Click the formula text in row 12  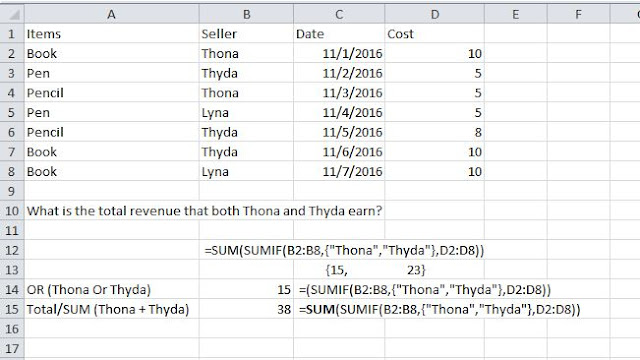pos(344,250)
